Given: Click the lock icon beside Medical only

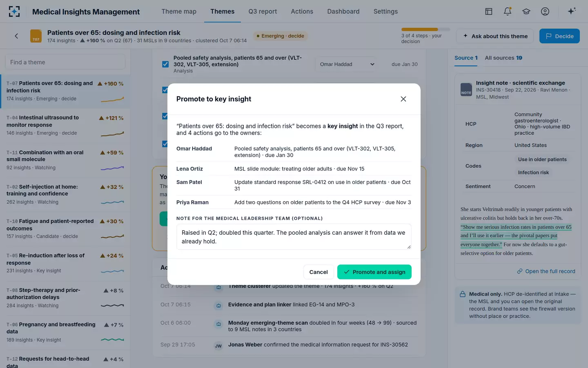Looking at the screenshot, I should coord(463,294).
